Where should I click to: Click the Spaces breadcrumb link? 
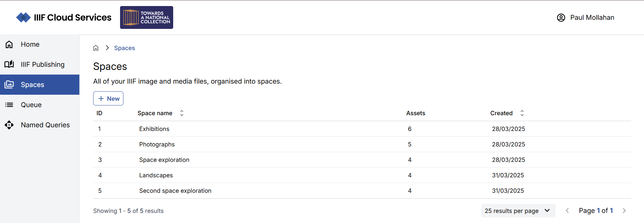point(124,48)
